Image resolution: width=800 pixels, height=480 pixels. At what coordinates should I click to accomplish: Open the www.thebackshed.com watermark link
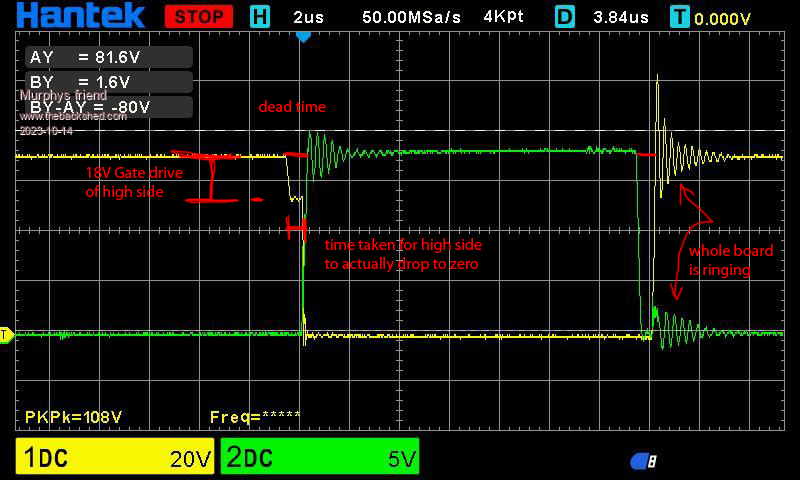point(73,116)
